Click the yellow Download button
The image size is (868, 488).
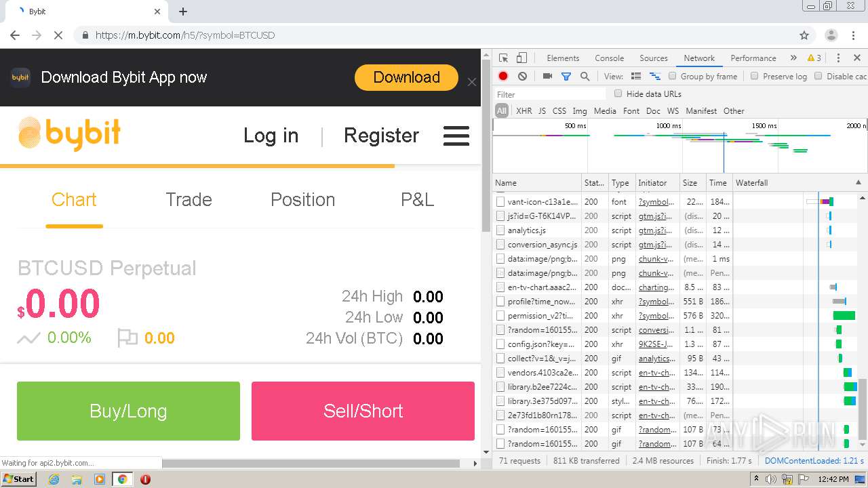pyautogui.click(x=406, y=77)
